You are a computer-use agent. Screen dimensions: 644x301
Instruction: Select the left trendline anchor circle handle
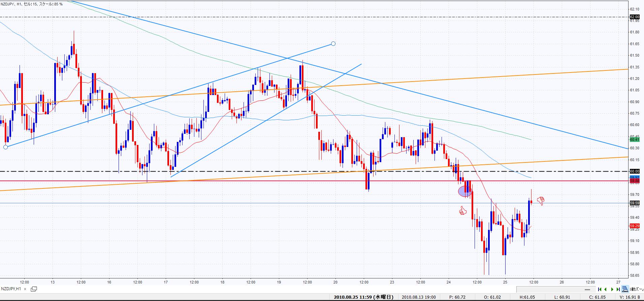pyautogui.click(x=5, y=147)
